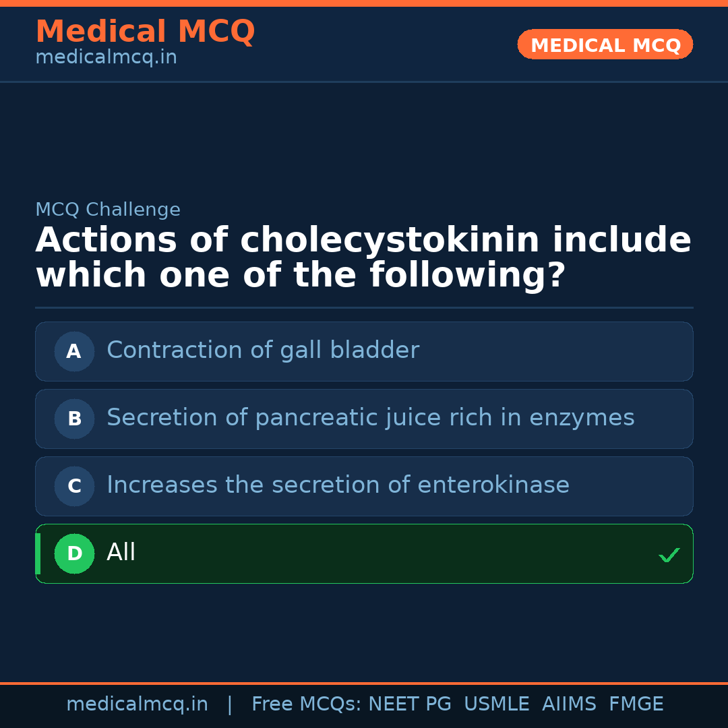
Task: Click FMGE in the footer
Action: pos(636,704)
